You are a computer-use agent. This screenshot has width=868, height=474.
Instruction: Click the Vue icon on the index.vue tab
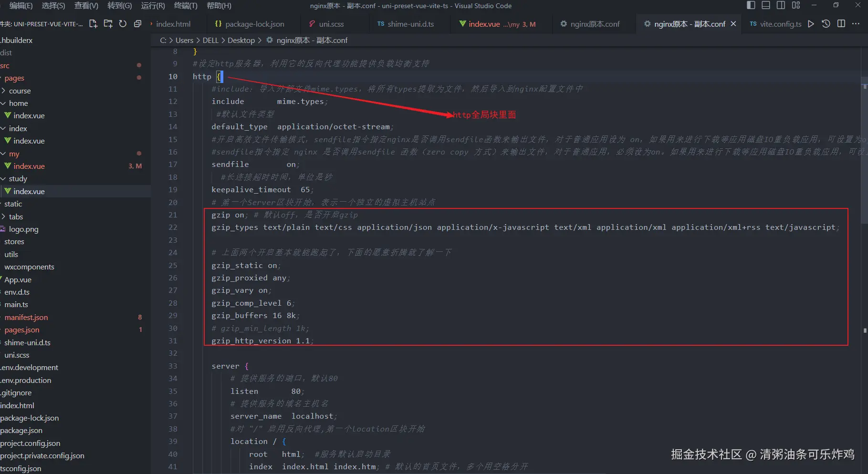462,24
